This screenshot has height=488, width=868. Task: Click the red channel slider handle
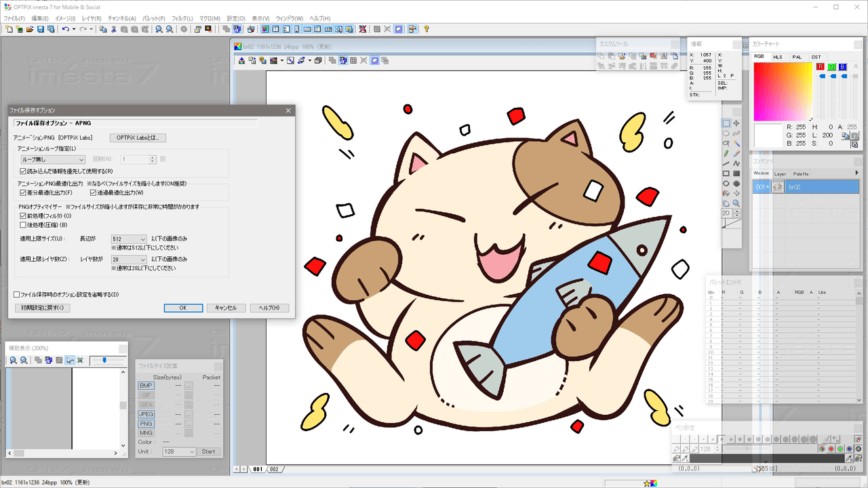[x=823, y=76]
